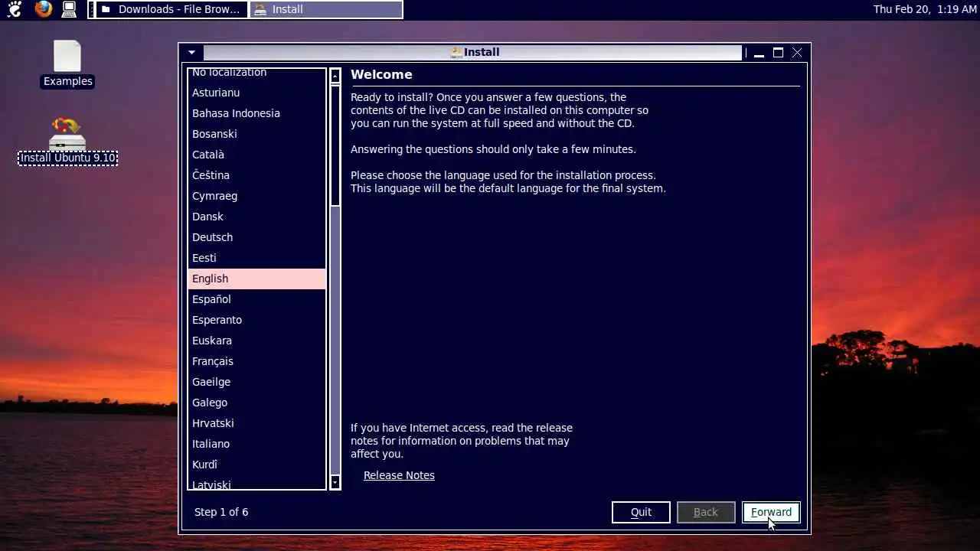Minimize the Install window
Screen dimensions: 980x551
759,53
